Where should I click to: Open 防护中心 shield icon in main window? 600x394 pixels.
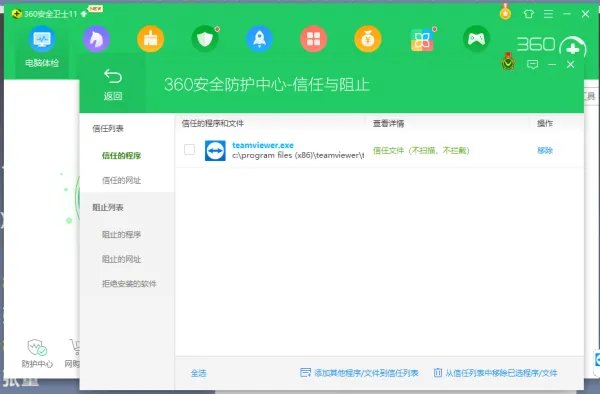(x=37, y=353)
